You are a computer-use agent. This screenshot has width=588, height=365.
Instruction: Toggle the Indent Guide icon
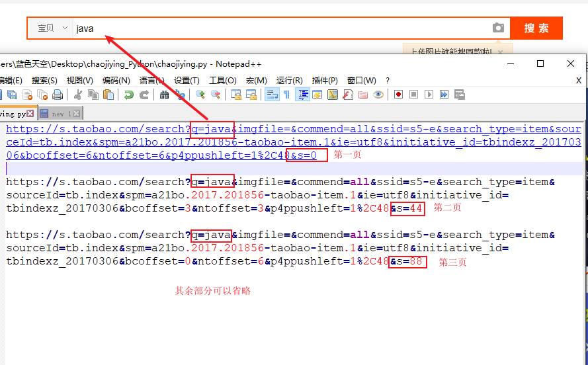pyautogui.click(x=302, y=95)
